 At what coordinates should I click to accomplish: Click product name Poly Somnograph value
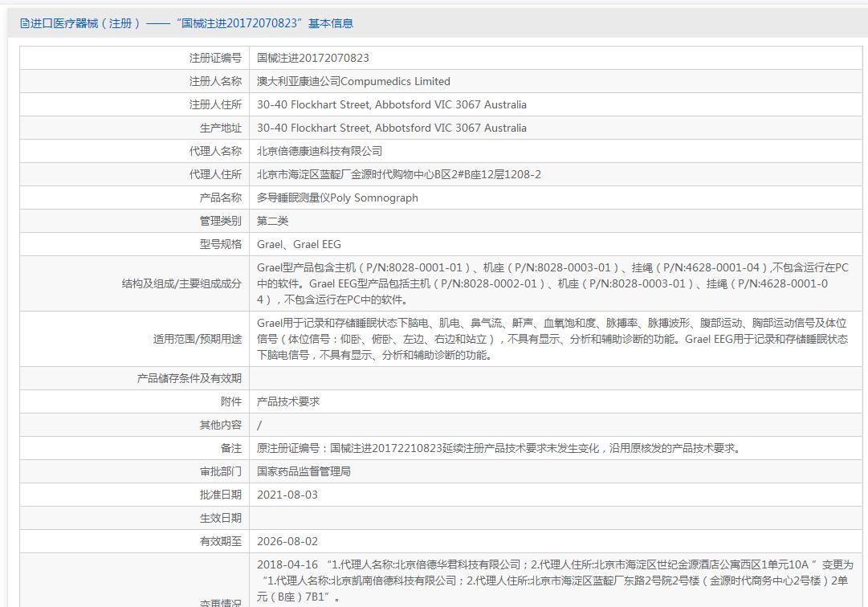[337, 198]
